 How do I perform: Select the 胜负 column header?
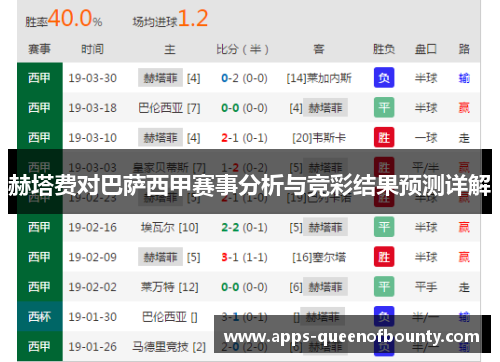384,49
